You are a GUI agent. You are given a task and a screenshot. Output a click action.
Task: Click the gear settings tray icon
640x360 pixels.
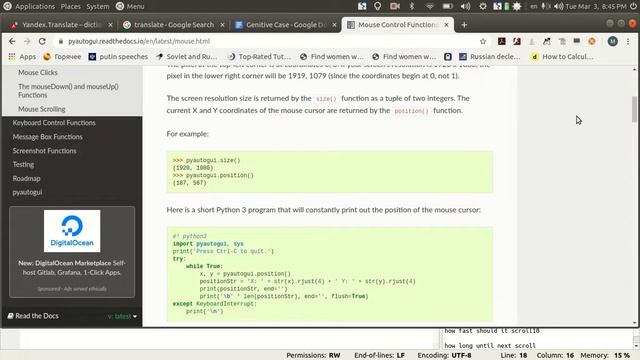pos(482,6)
